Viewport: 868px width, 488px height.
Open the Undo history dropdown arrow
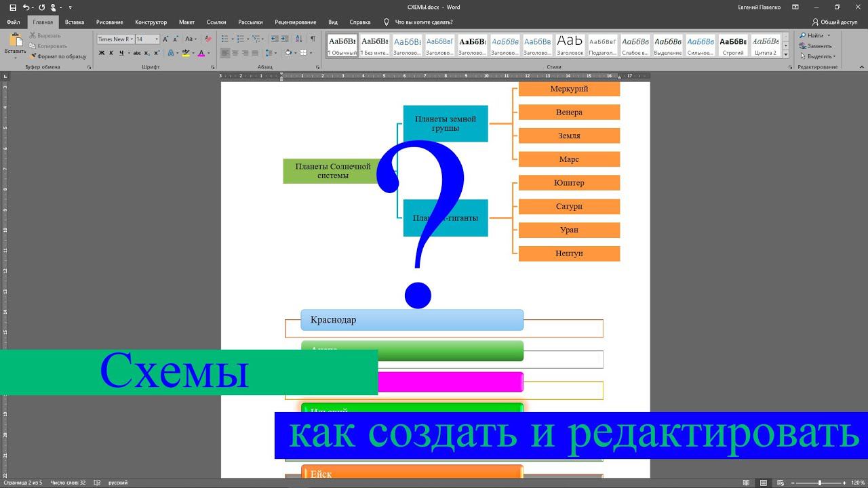pos(33,7)
